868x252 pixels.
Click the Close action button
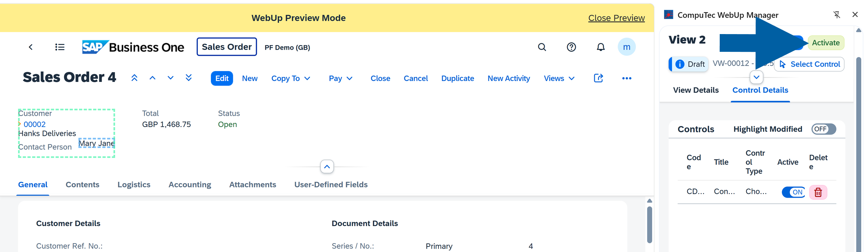coord(380,78)
